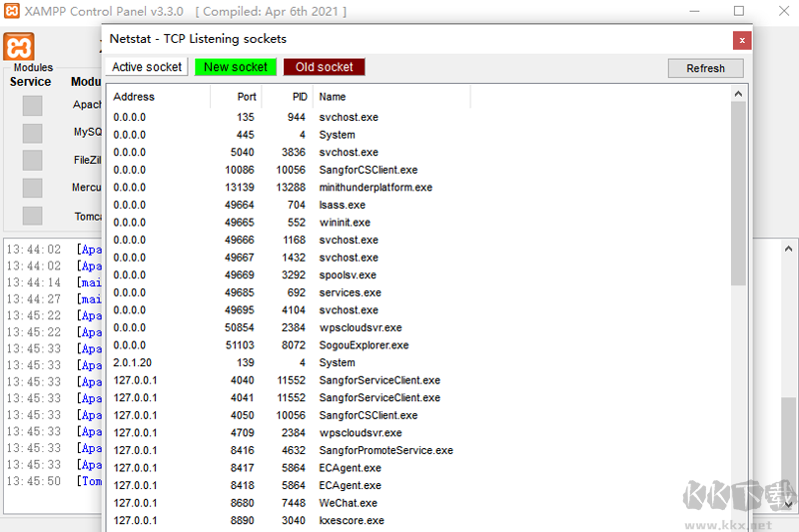Screen dimensions: 799x532
Task: Click the 13:44:02 log timestamp, first line
Action: [34, 249]
